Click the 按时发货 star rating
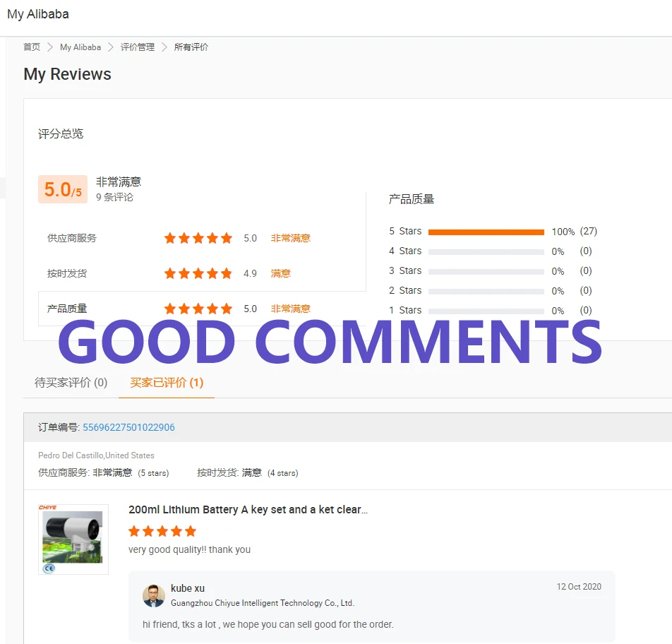672x644 pixels. pos(198,273)
